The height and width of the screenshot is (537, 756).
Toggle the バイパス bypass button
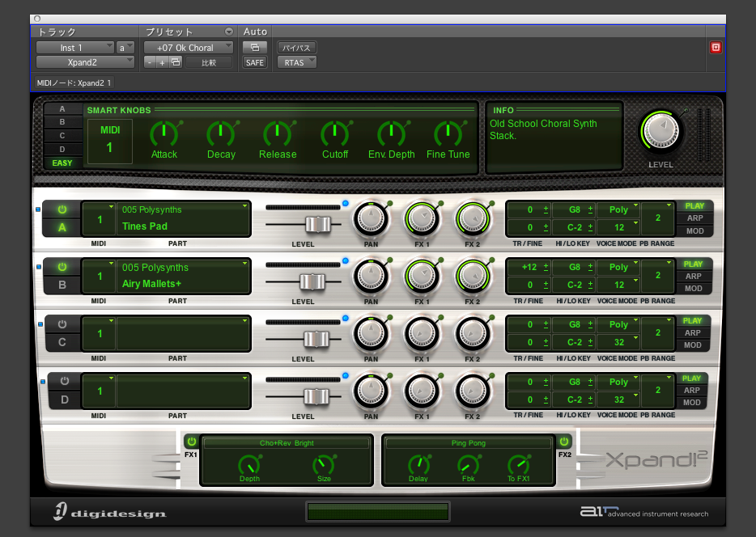coord(296,47)
